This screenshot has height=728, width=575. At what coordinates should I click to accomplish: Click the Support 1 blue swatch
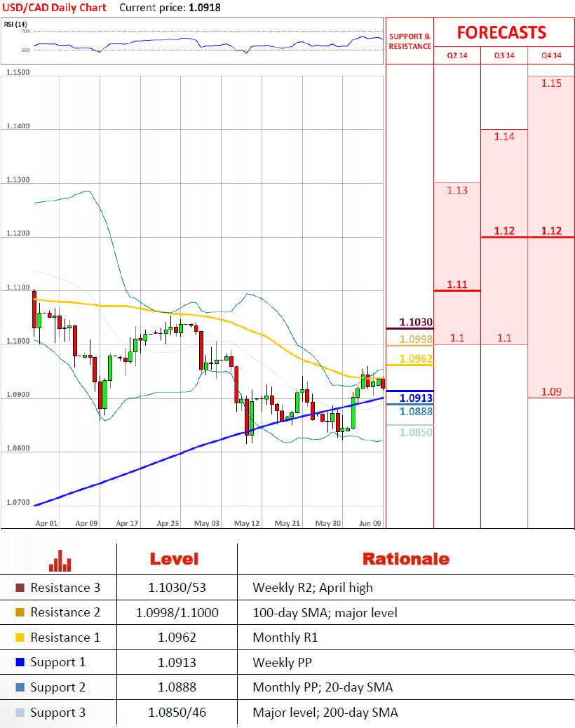tap(20, 662)
